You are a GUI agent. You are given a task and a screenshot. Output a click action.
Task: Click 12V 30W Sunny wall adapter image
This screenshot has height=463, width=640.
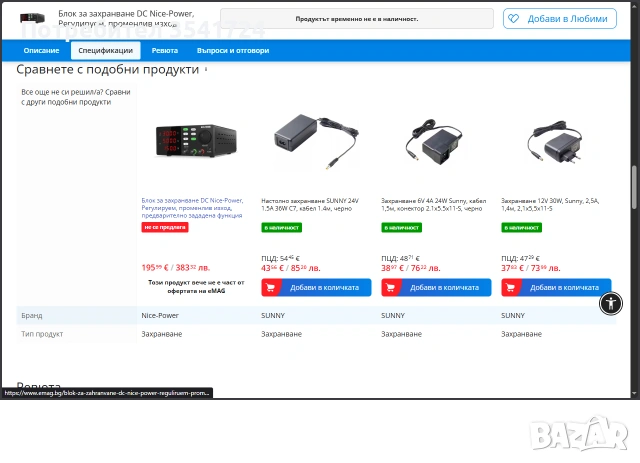[x=554, y=142]
